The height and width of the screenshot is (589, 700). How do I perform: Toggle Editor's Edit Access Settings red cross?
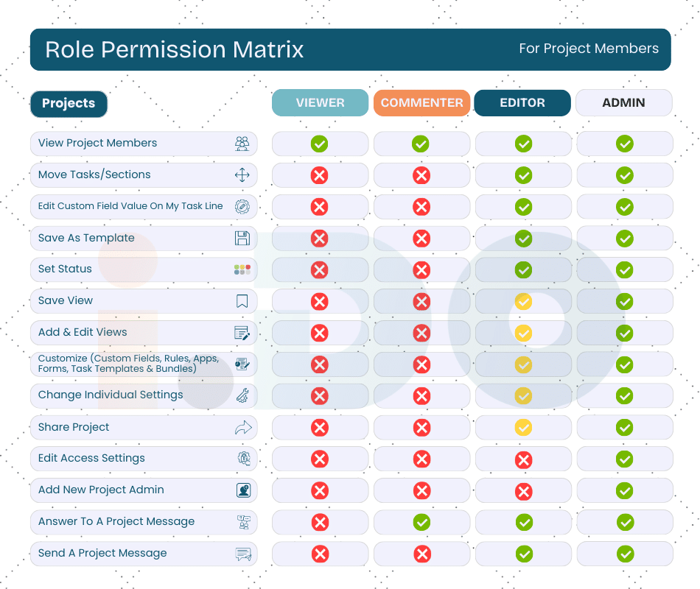pos(523,460)
